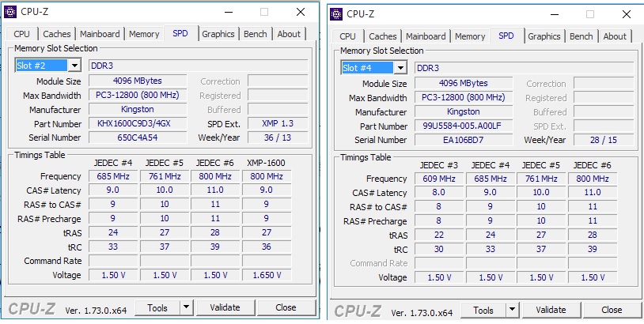
Task: Click JEDEC #3 column header in right window
Action: (x=438, y=165)
